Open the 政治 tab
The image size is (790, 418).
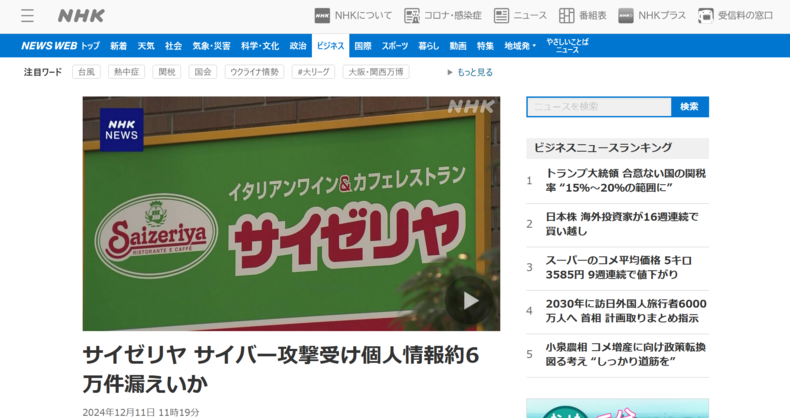[298, 46]
